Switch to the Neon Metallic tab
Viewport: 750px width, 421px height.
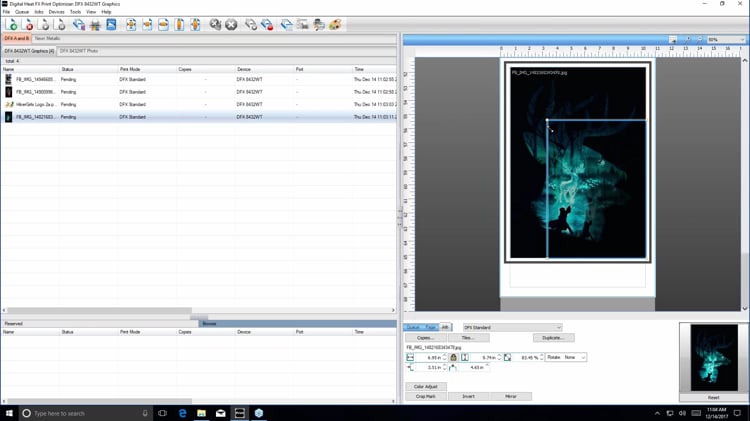47,38
